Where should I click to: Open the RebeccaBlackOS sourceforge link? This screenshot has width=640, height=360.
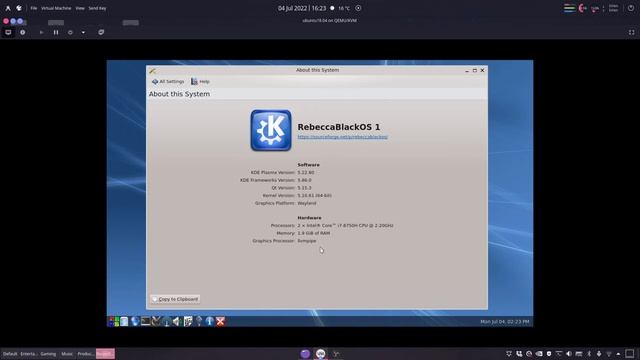[x=342, y=137]
